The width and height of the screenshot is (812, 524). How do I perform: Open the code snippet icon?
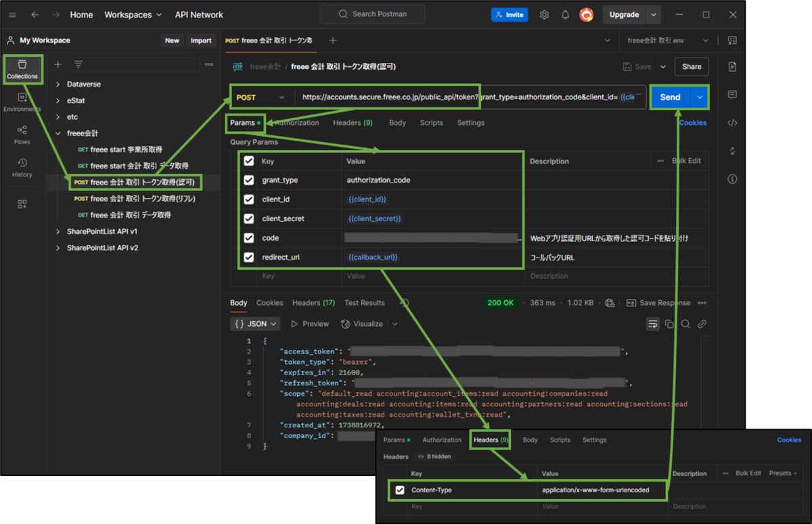click(x=732, y=122)
